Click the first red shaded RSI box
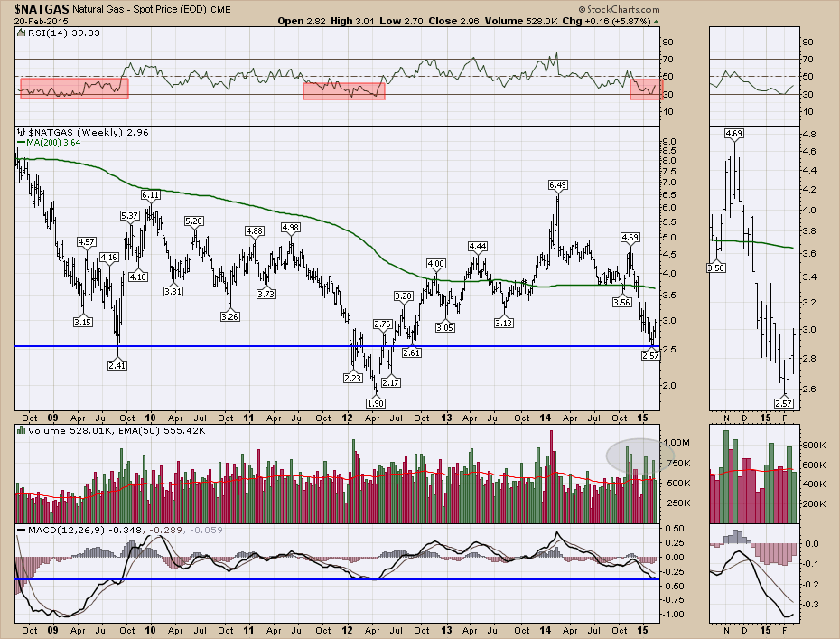Viewport: 840px width, 639px height. [x=74, y=89]
